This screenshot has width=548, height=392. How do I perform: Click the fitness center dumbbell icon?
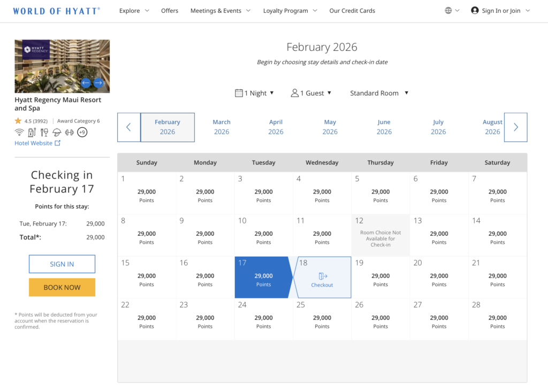tap(69, 132)
